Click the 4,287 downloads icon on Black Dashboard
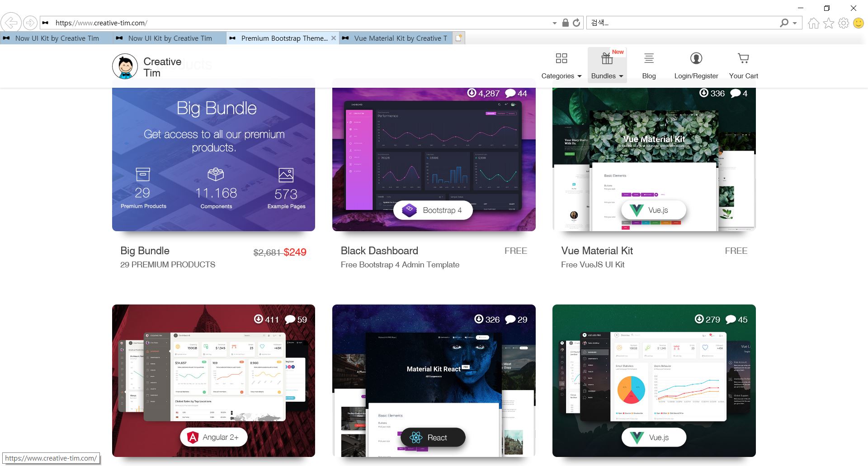Viewport: 868px width, 466px height. click(x=472, y=93)
